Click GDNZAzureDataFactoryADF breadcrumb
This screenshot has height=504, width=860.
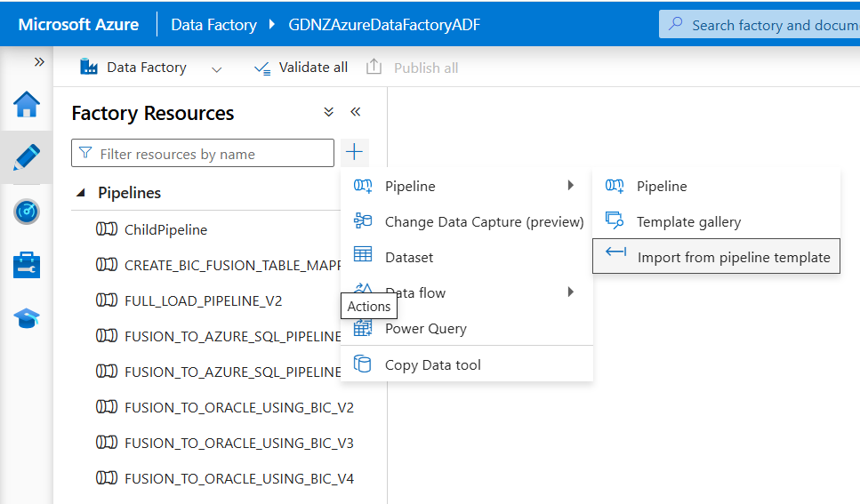[384, 25]
